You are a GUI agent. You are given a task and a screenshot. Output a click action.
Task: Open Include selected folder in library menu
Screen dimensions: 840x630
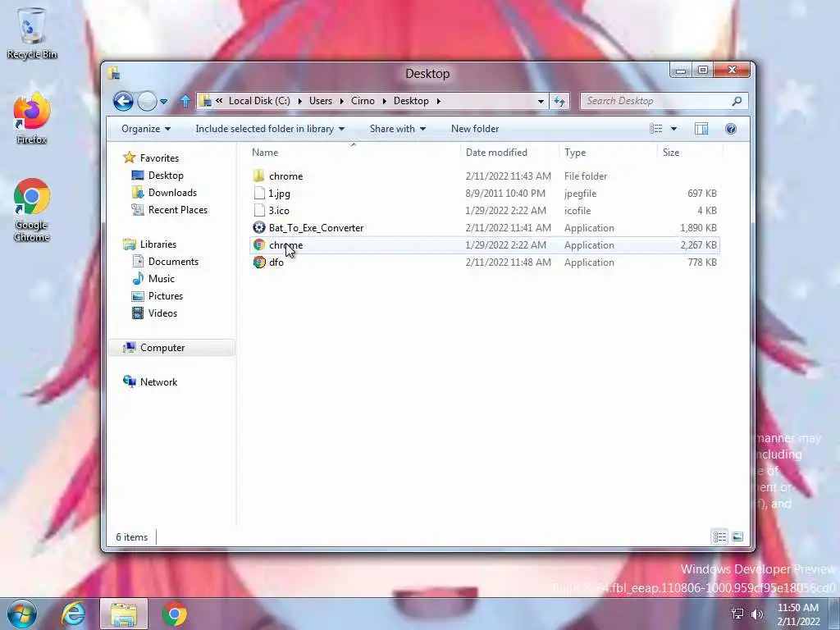270,129
